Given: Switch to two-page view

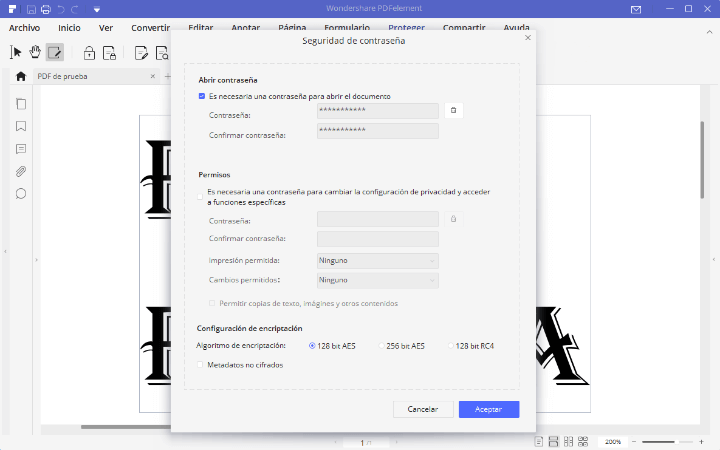Looking at the screenshot, I should [x=568, y=442].
